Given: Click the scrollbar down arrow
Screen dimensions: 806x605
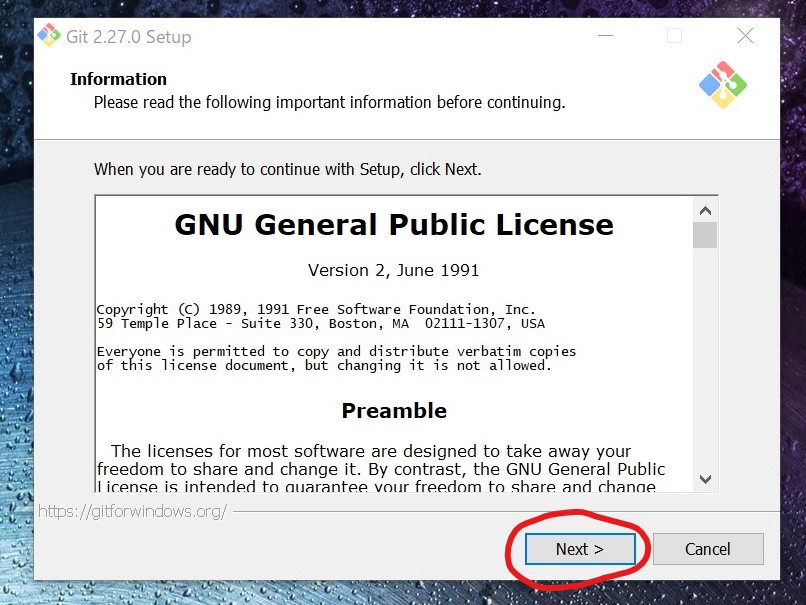Looking at the screenshot, I should [x=706, y=478].
